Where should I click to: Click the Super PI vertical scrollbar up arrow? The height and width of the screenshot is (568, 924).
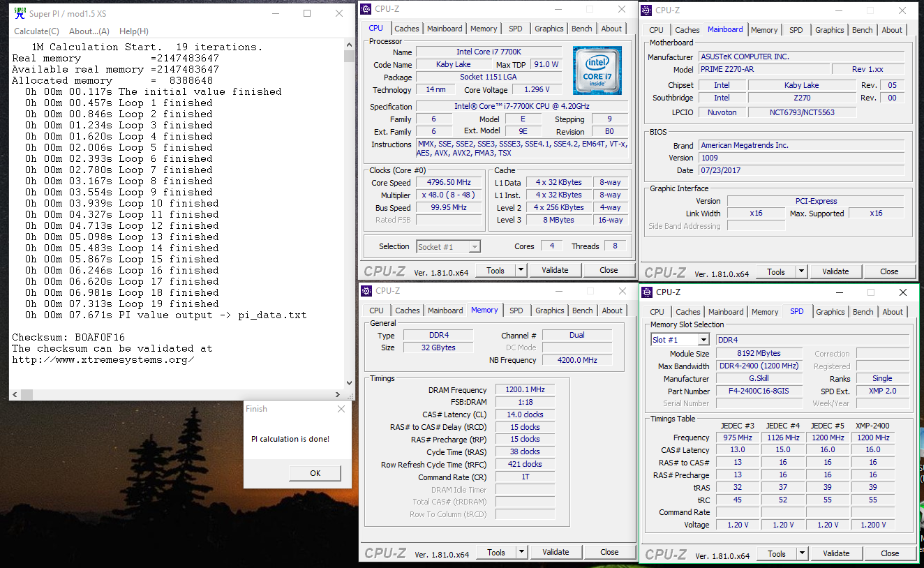click(x=350, y=45)
